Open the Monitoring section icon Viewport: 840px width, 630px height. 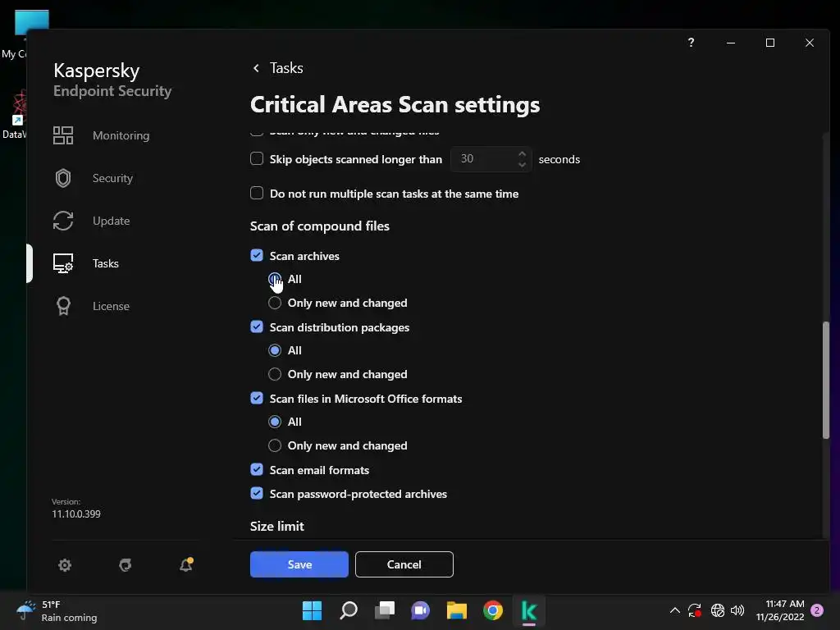pyautogui.click(x=63, y=135)
